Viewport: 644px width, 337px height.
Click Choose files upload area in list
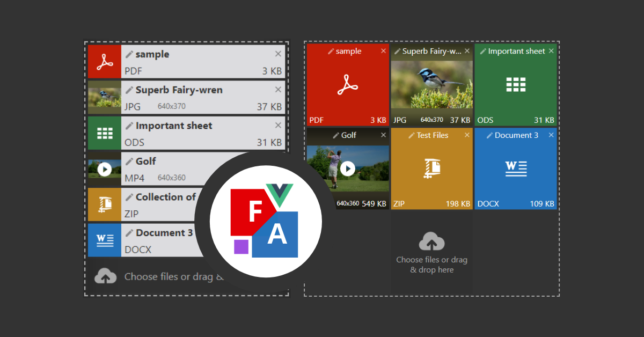click(161, 277)
